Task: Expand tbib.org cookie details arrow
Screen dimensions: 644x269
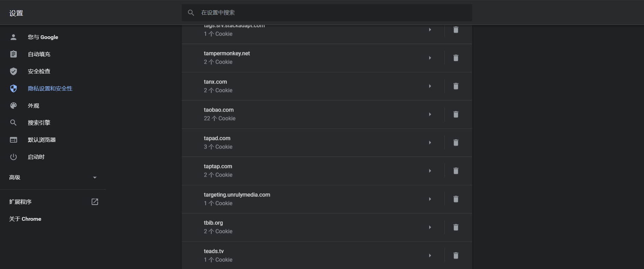Action: click(430, 227)
